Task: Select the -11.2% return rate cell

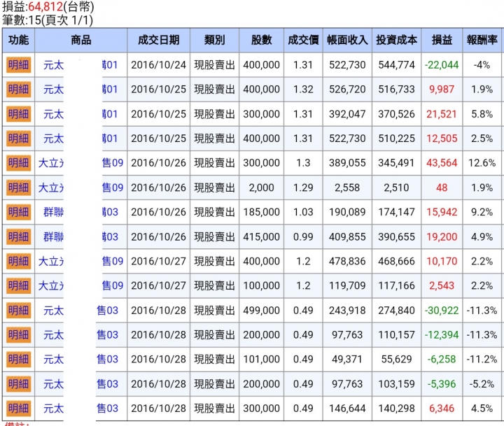Action: [x=482, y=359]
